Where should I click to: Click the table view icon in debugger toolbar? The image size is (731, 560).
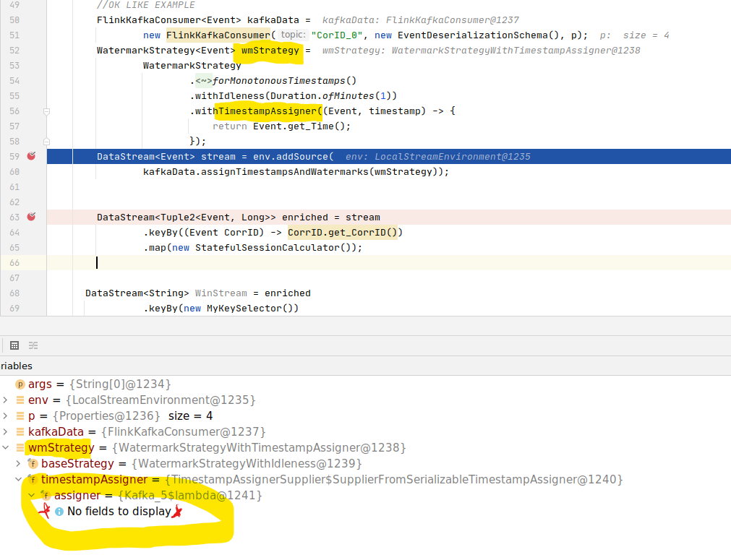[x=14, y=345]
